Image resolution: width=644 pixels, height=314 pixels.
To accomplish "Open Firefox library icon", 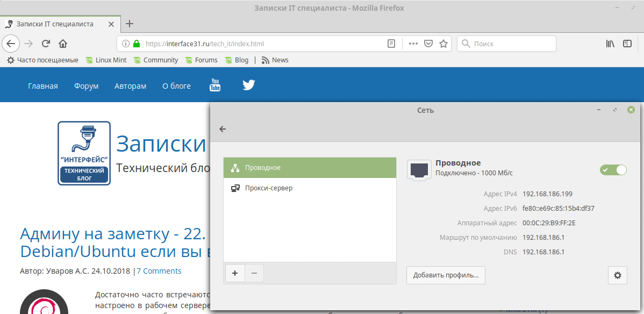I will pos(610,44).
